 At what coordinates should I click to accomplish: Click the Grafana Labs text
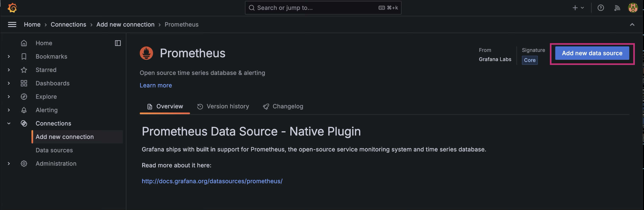tap(495, 59)
